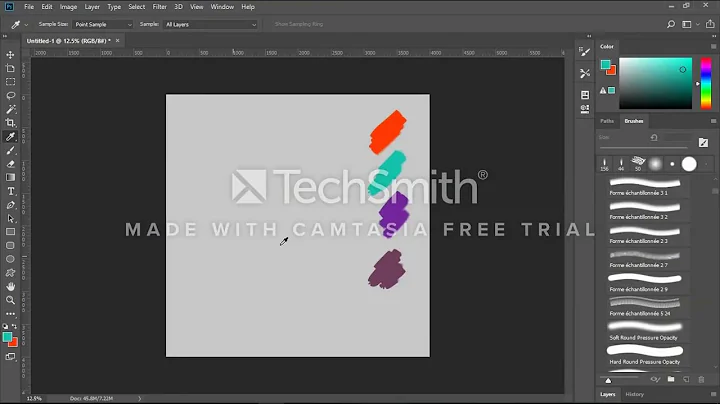The image size is (720, 404).
Task: Open the Adjustments collapsed panel icon
Action: coord(585,109)
